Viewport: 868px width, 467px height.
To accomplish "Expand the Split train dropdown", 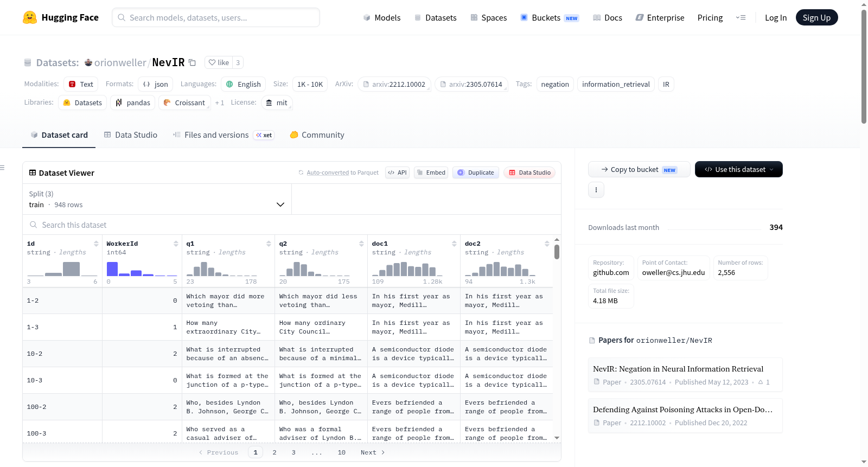I will click(x=157, y=199).
